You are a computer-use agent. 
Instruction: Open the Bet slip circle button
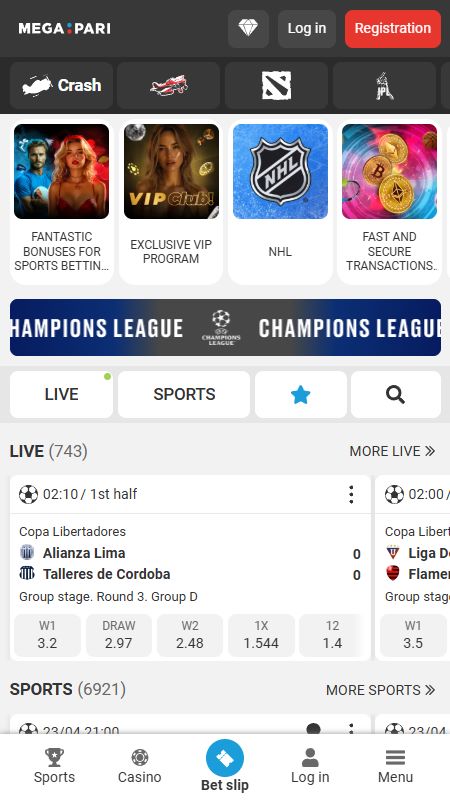pyautogui.click(x=224, y=758)
